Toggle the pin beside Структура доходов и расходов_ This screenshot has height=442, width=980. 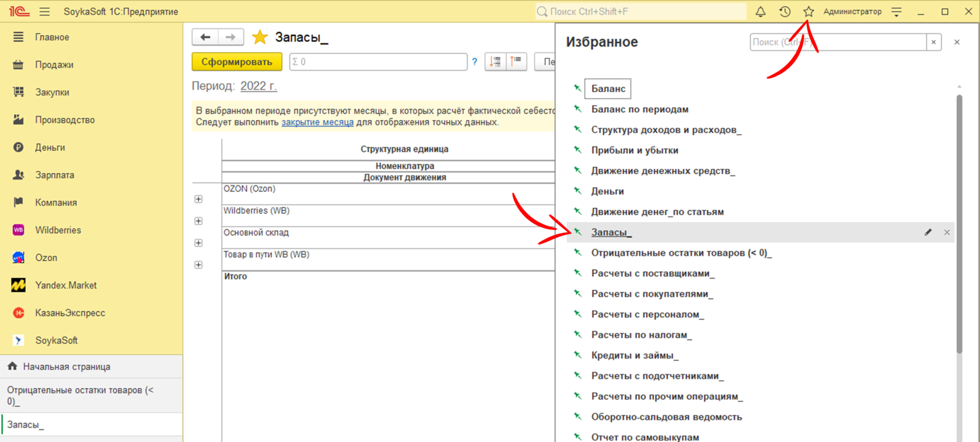577,129
